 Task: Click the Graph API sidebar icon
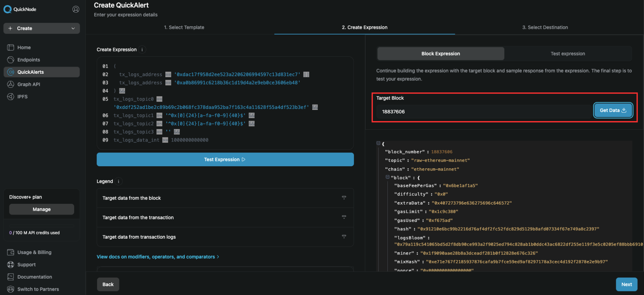tap(11, 84)
